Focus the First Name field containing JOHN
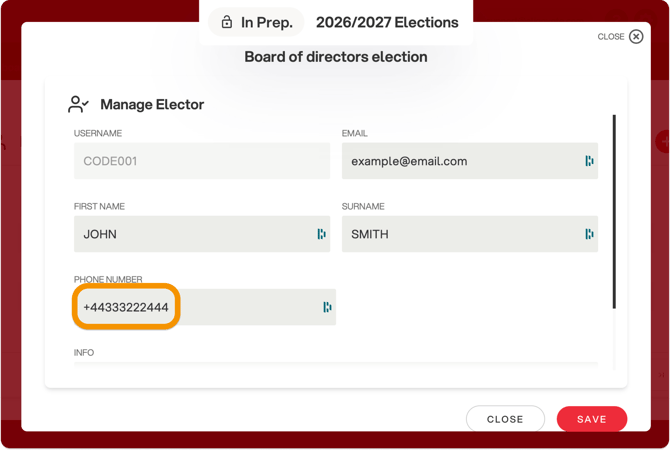 202,234
